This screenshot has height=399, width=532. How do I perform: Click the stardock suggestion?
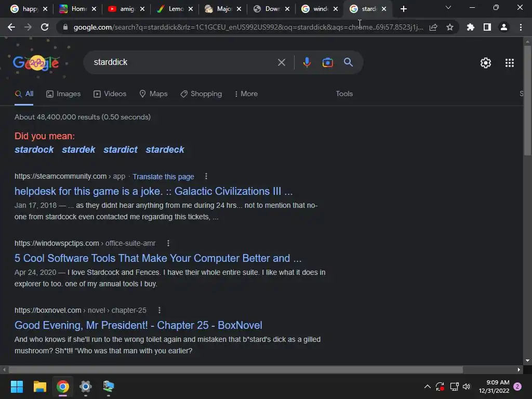click(x=34, y=150)
